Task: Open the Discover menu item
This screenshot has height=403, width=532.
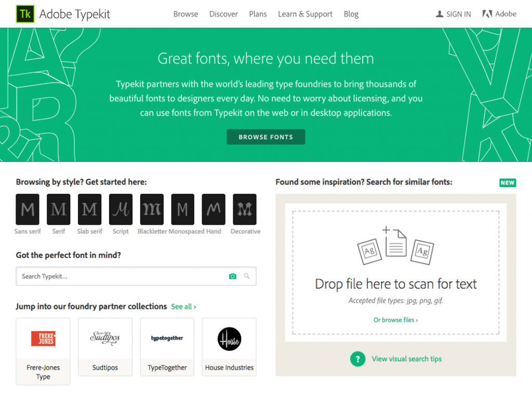Action: tap(223, 14)
